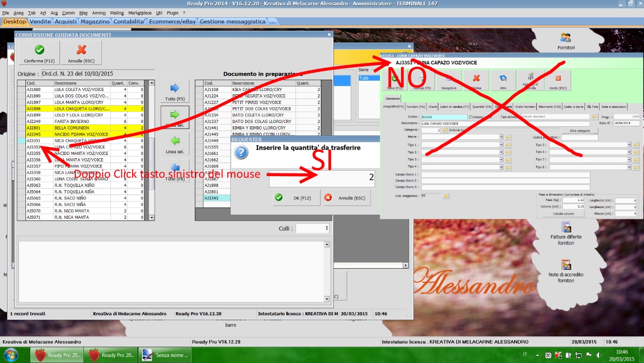Open folder lookup next to Marca field
The height and width of the screenshot is (363, 644).
[508, 137]
